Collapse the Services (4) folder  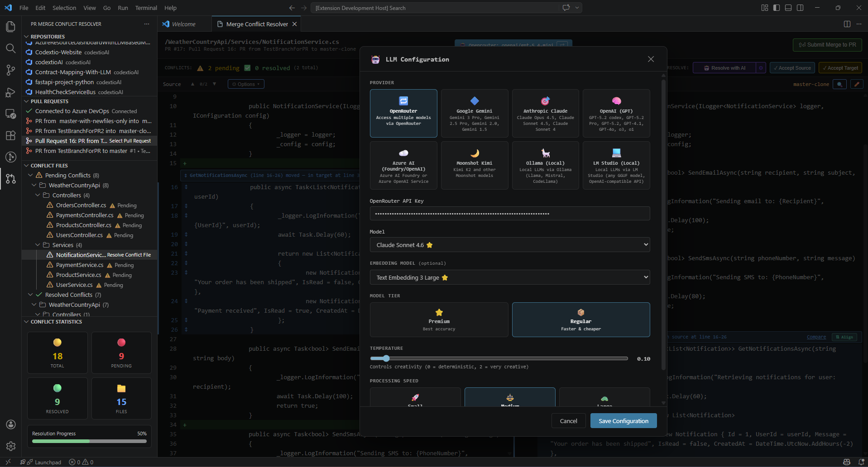[38, 245]
